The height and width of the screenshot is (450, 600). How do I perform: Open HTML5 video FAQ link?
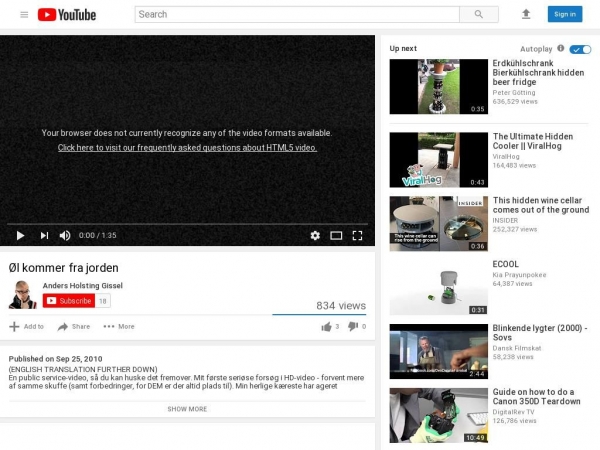pyautogui.click(x=187, y=148)
